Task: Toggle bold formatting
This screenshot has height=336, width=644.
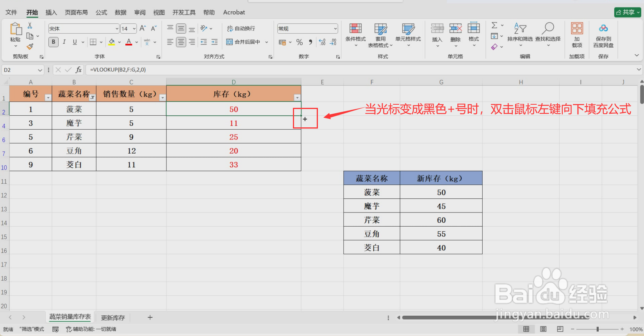Action: coord(54,42)
